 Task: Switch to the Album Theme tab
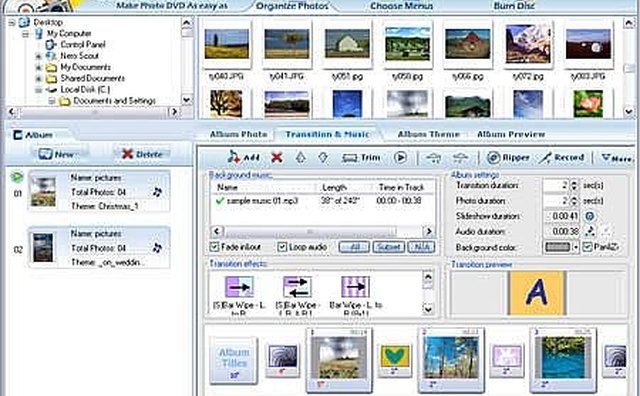[429, 134]
